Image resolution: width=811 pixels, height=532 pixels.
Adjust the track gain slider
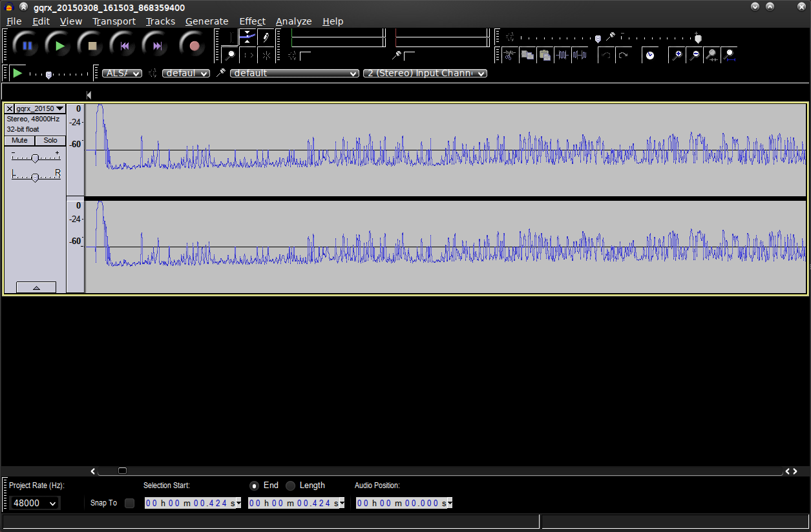36,158
